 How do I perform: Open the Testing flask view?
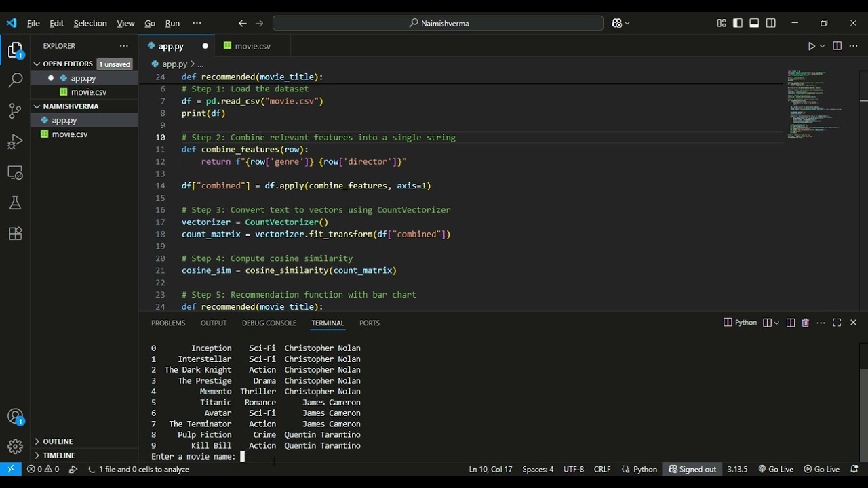tap(15, 203)
